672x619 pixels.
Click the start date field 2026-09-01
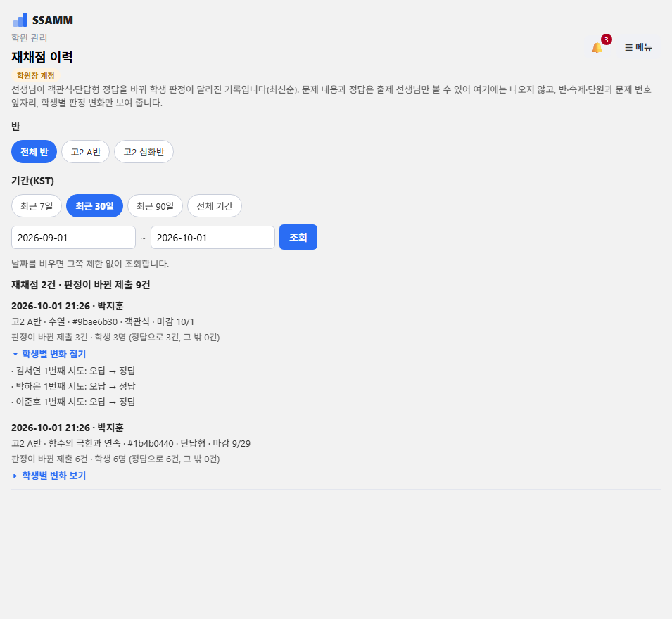click(73, 237)
